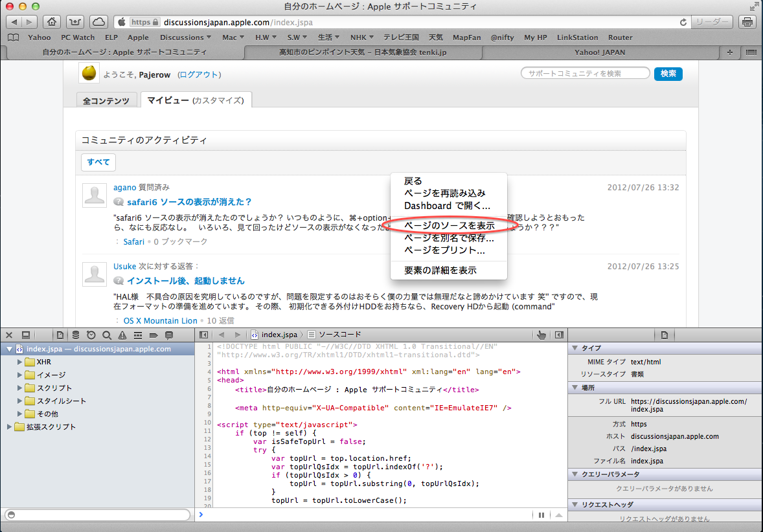Open the 'safari6 ソースの表示が消えた？' thread link
The height and width of the screenshot is (532, 763).
click(189, 202)
